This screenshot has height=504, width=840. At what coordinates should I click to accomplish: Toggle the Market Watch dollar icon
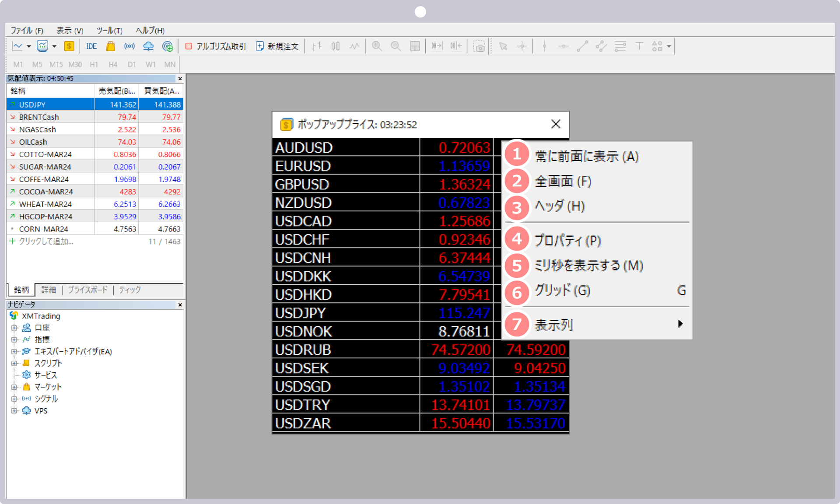coord(69,46)
